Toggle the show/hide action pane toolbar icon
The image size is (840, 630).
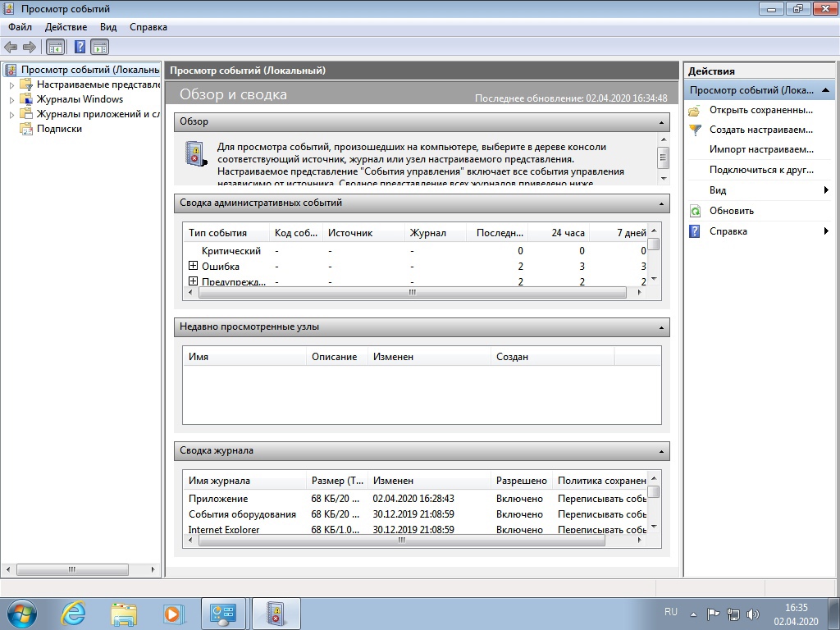point(100,48)
